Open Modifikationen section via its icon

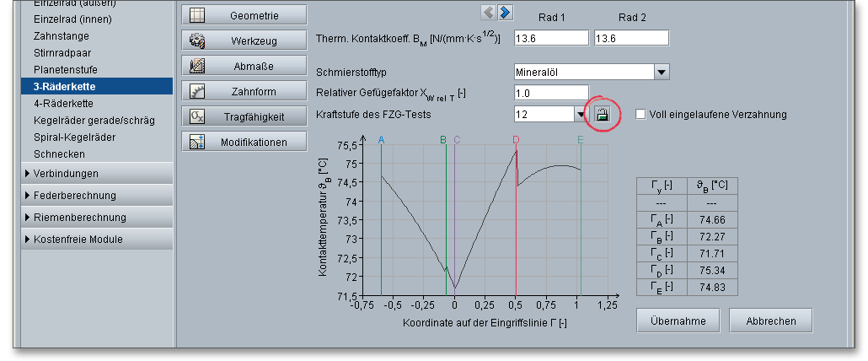(x=197, y=142)
